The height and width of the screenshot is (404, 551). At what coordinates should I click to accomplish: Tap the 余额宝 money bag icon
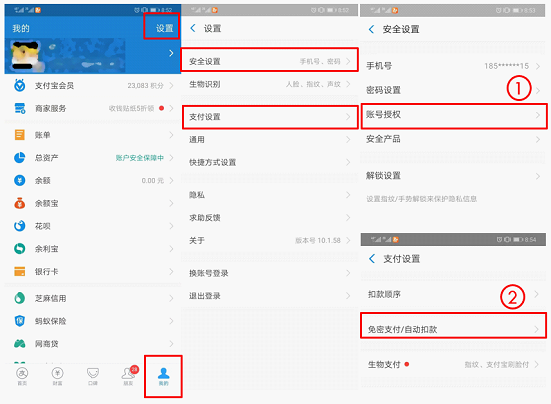pyautogui.click(x=20, y=203)
